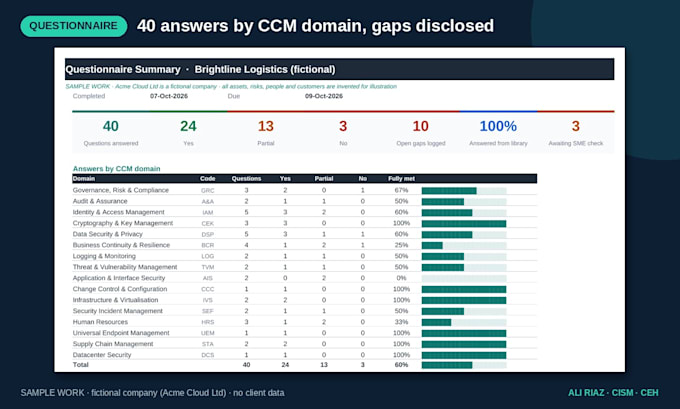The height and width of the screenshot is (409, 680).
Task: Select the slide title '40 answers by CCM domain, gaps disclosed'
Action: click(x=315, y=26)
